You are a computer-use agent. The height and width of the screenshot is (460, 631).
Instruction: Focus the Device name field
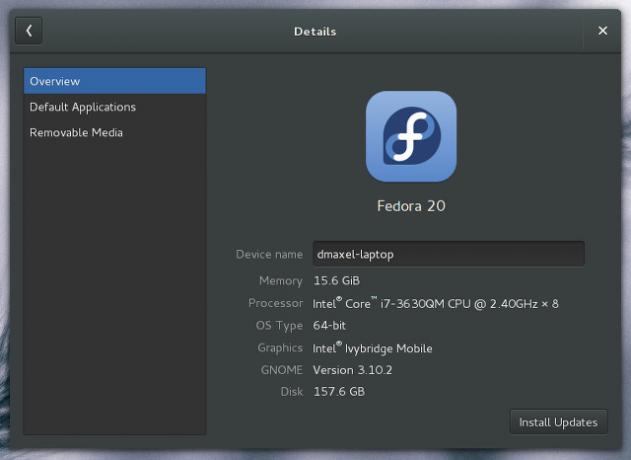(x=448, y=254)
